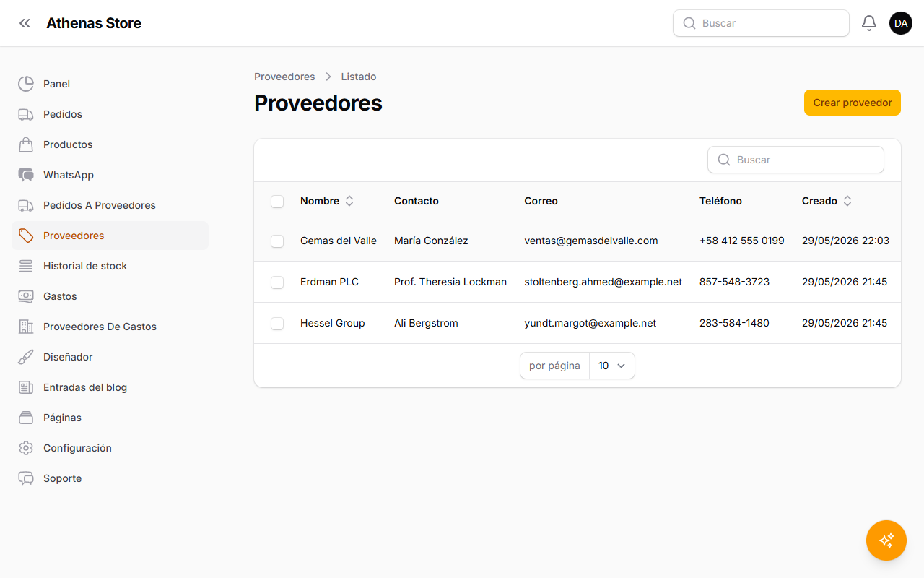
Task: Focus the top Buscar search field
Action: [761, 23]
